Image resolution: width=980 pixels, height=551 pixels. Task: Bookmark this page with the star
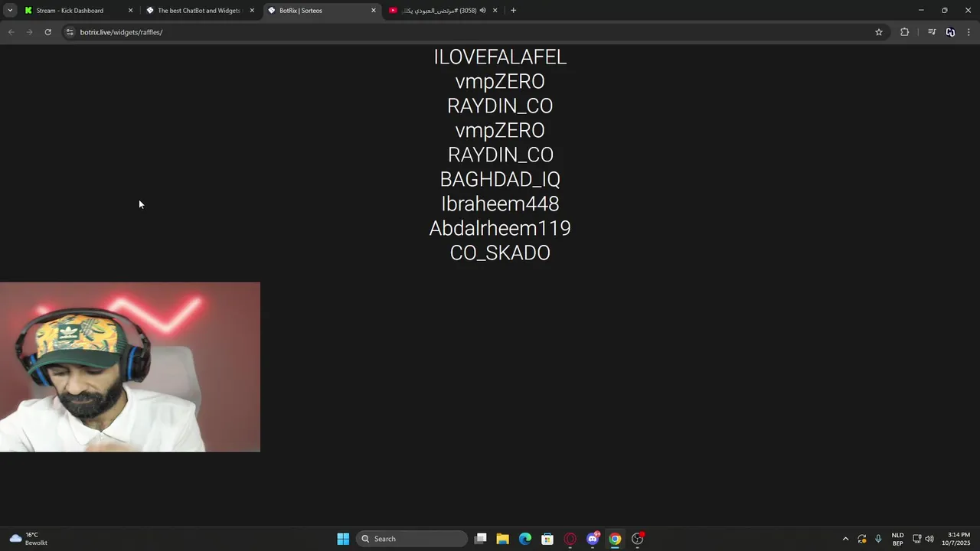(x=879, y=32)
